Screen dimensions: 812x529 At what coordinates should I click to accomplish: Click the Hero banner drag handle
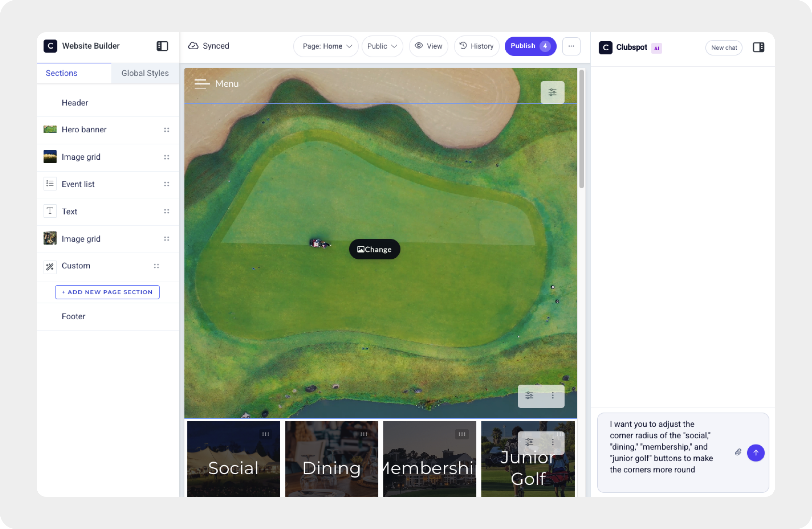coord(167,130)
